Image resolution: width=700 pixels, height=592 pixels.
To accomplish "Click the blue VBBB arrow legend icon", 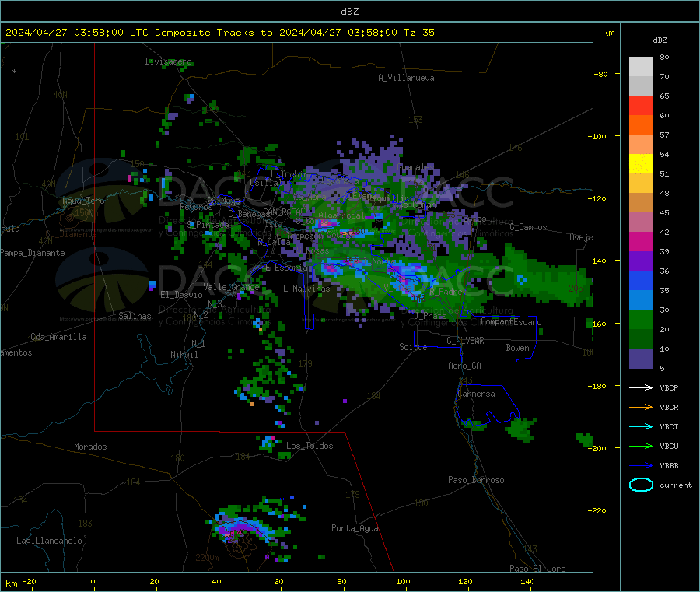I will (x=641, y=466).
